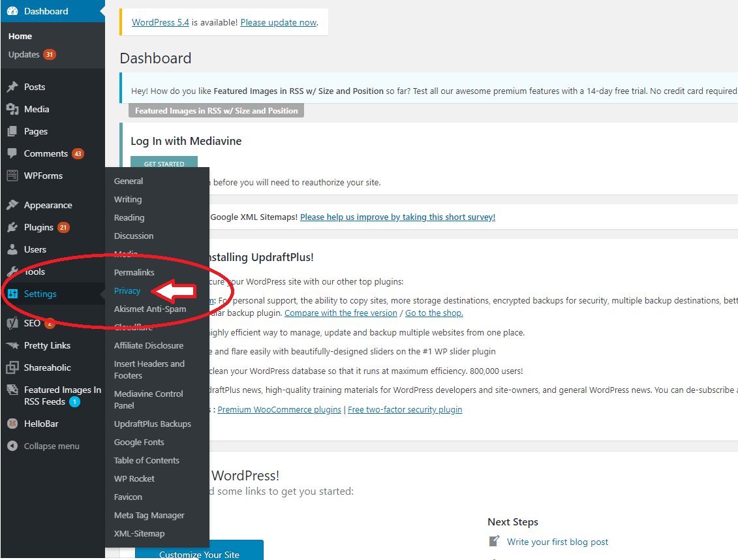Click the Comments speech bubble icon
Image resolution: width=738 pixels, height=560 pixels.
(x=12, y=153)
